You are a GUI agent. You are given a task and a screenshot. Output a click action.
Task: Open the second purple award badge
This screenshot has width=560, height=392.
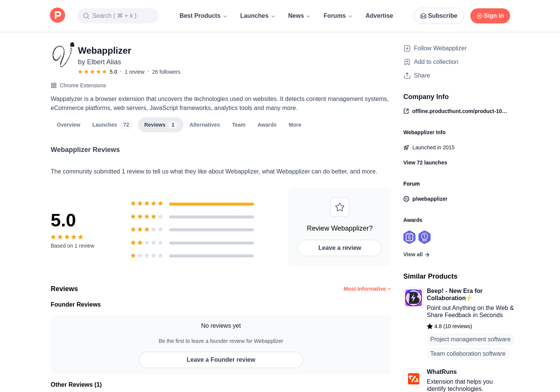click(x=425, y=237)
